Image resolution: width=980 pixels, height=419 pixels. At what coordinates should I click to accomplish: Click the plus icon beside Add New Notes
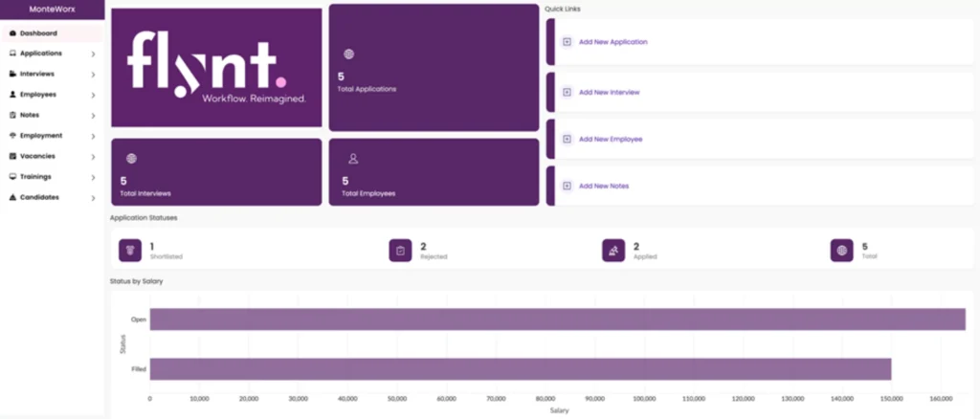(x=567, y=186)
